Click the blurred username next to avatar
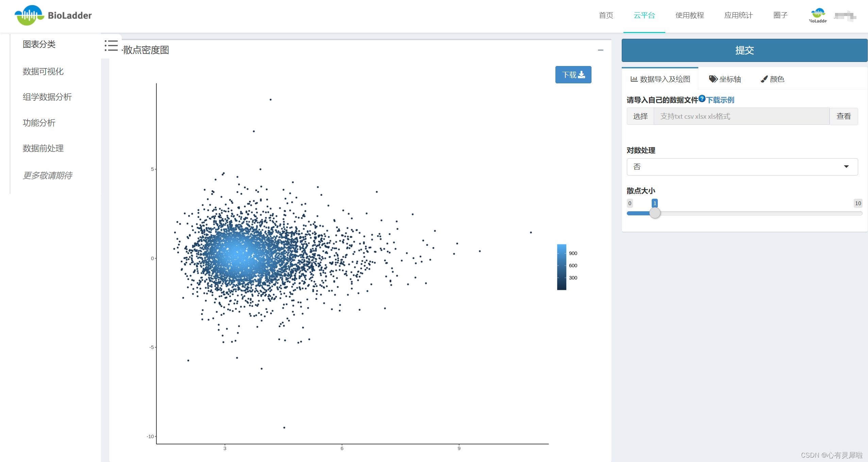 coord(845,16)
